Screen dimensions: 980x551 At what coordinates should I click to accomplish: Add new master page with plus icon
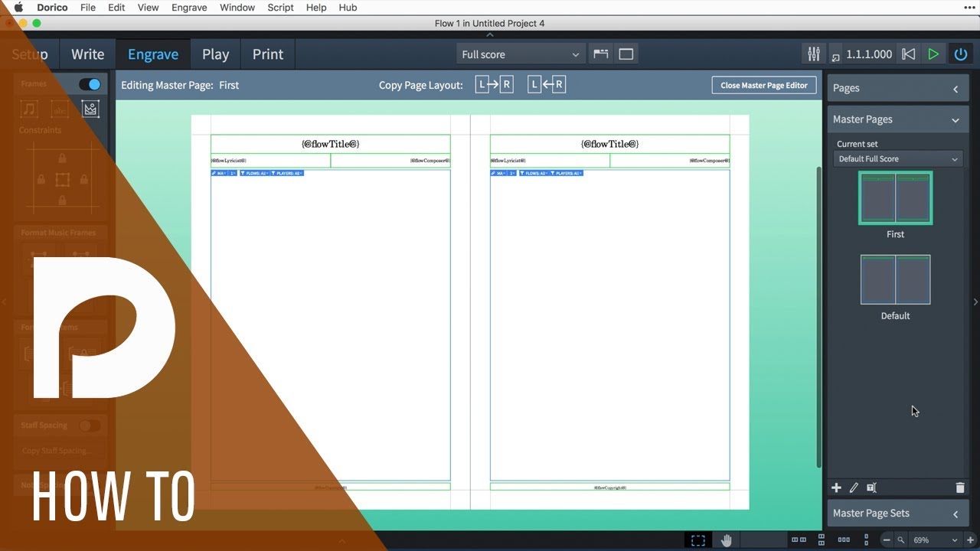click(x=836, y=487)
